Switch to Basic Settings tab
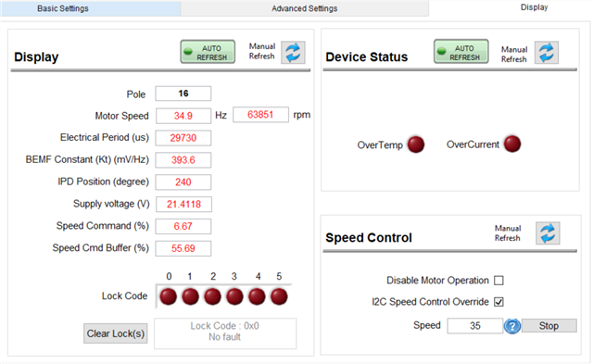Image resolution: width=593 pixels, height=364 pixels. coord(91,8)
